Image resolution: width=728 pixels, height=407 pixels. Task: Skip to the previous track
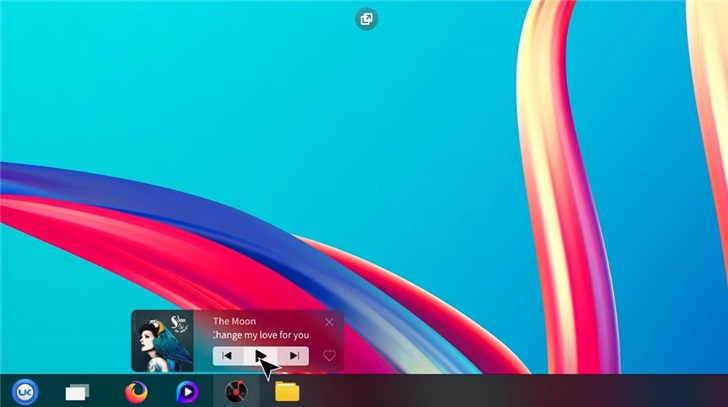point(227,355)
